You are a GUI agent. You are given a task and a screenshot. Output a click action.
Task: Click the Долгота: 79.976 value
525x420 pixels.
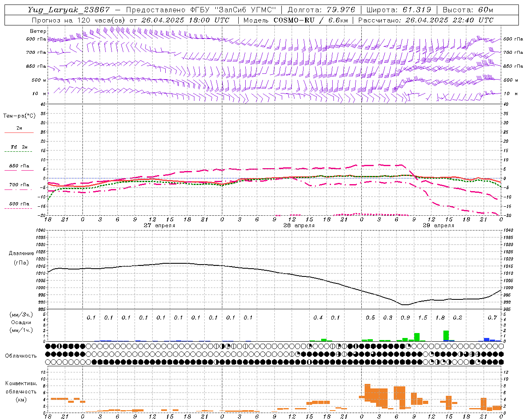322,10
